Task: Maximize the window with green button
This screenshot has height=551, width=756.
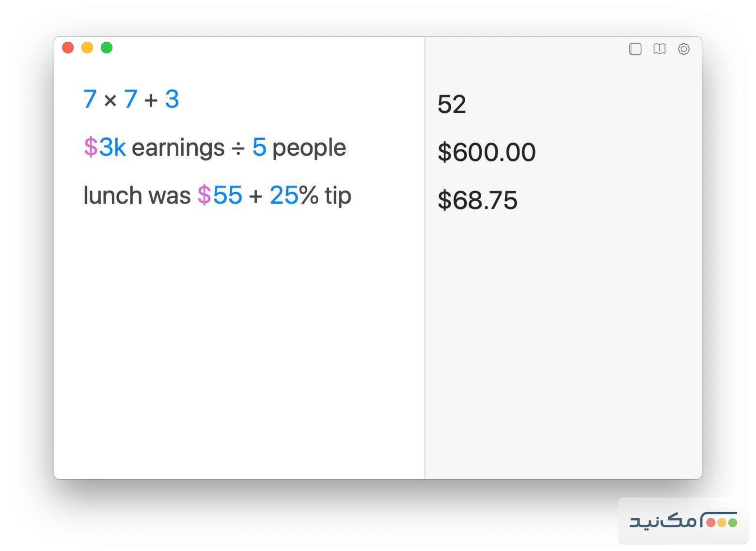Action: pyautogui.click(x=107, y=48)
